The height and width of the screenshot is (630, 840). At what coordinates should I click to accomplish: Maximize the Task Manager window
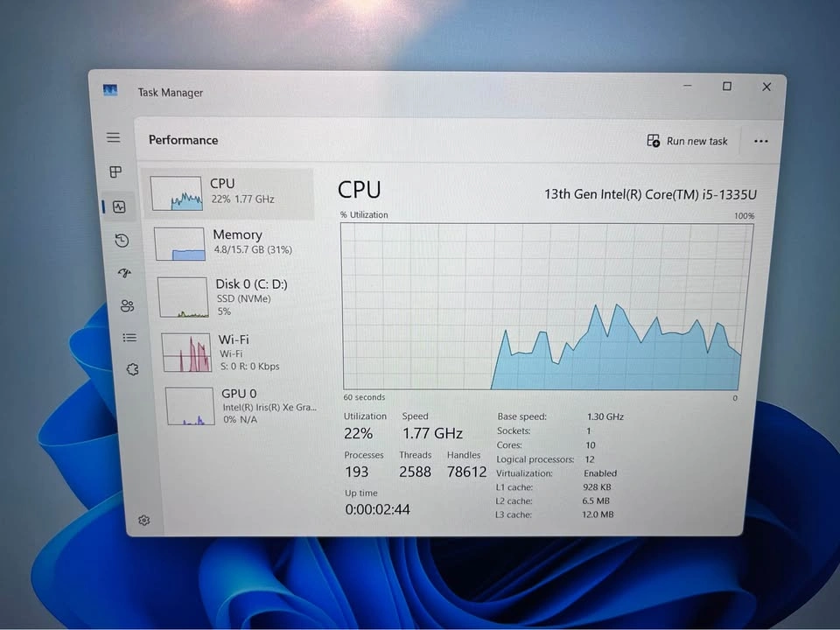click(727, 87)
